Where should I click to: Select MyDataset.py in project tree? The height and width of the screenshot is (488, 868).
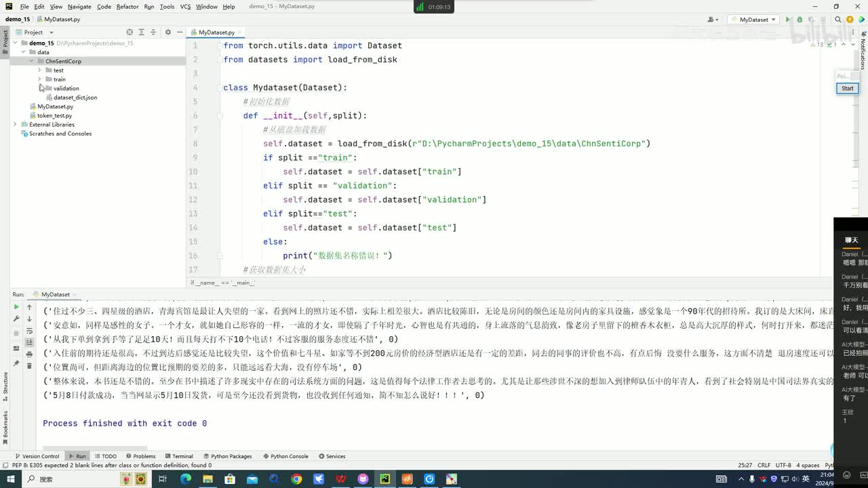(x=55, y=106)
